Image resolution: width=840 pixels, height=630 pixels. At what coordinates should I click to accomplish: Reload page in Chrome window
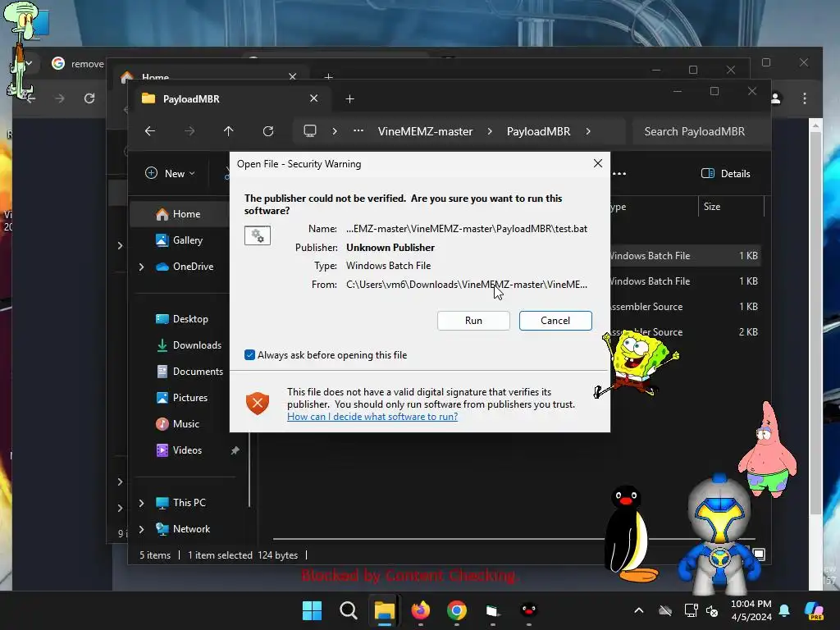point(89,98)
